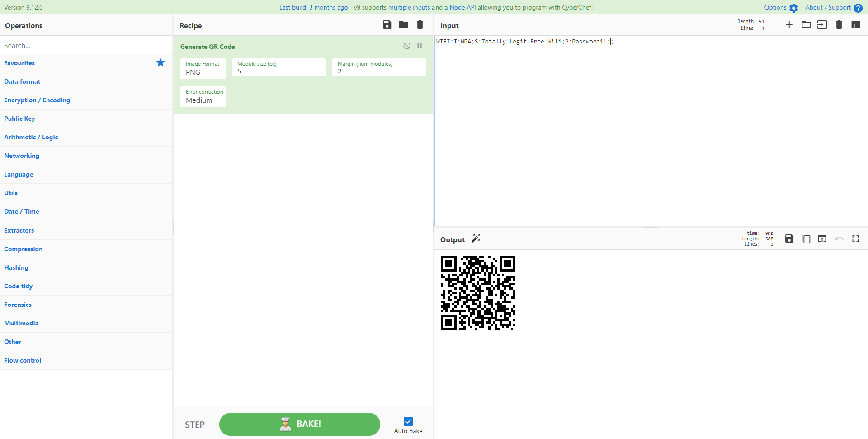This screenshot has height=439, width=868.
Task: Expand the Multimedia category
Action: tap(86, 323)
